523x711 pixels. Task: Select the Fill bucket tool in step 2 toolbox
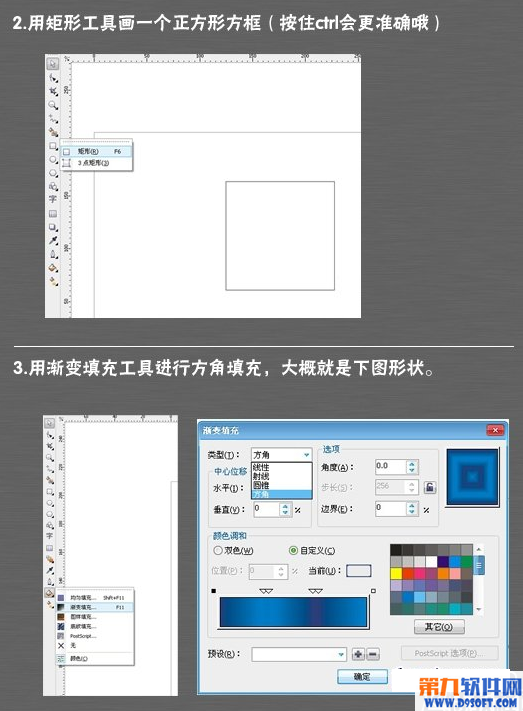pyautogui.click(x=53, y=268)
